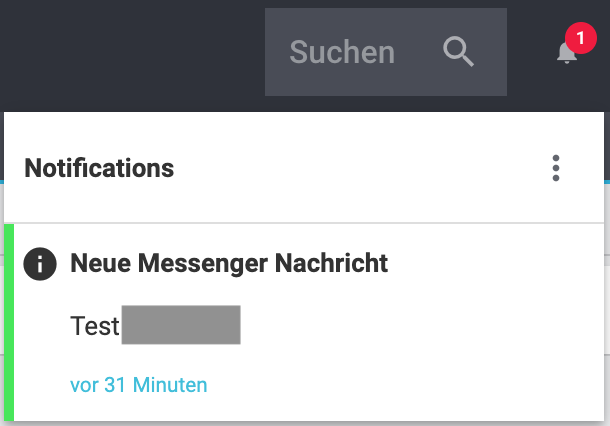Click the bold Neue Messenger Nachricht title
Image resolution: width=610 pixels, height=426 pixels.
pos(229,264)
